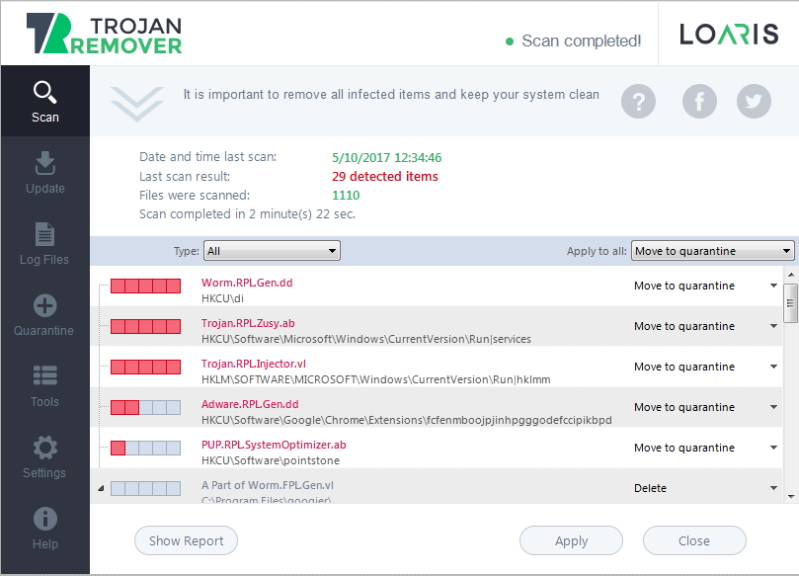Click Show Report button
799x576 pixels.
click(186, 540)
